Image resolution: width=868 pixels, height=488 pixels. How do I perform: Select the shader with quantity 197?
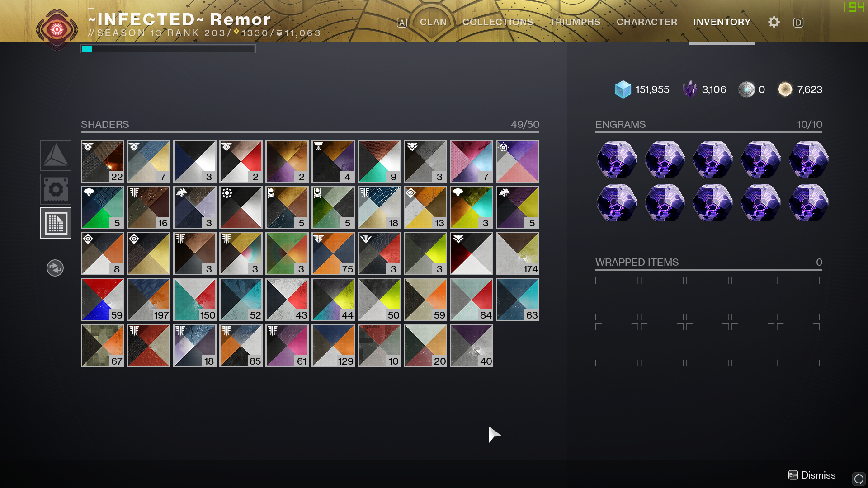pos(149,300)
